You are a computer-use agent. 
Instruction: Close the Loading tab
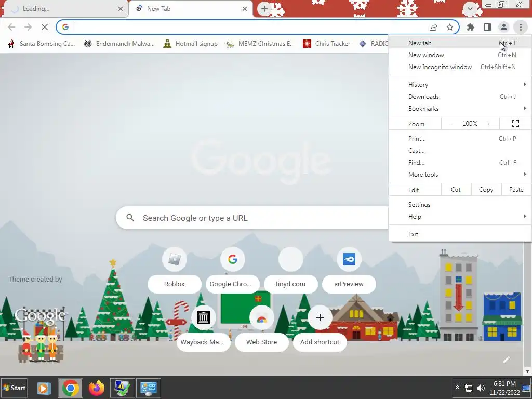click(x=121, y=9)
